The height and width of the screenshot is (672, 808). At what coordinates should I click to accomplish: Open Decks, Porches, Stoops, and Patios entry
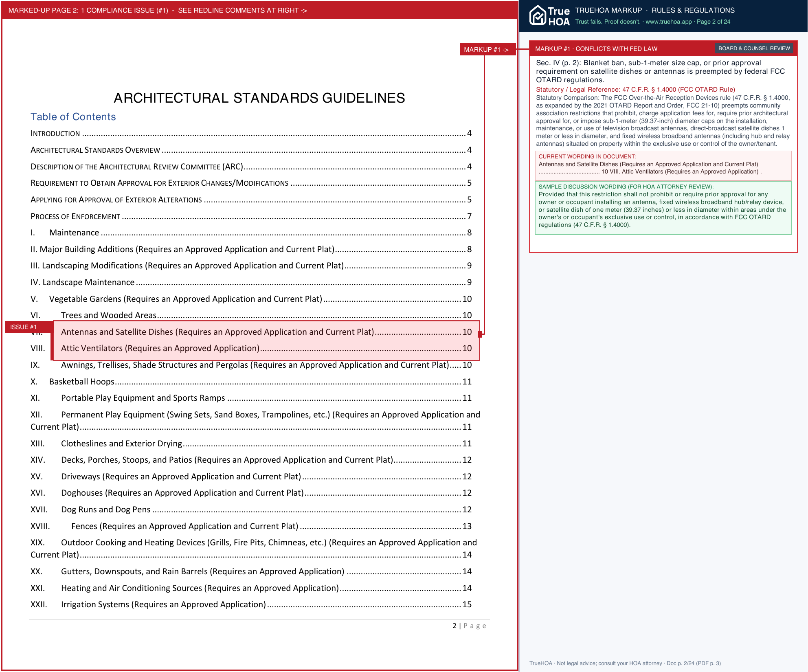point(251,460)
